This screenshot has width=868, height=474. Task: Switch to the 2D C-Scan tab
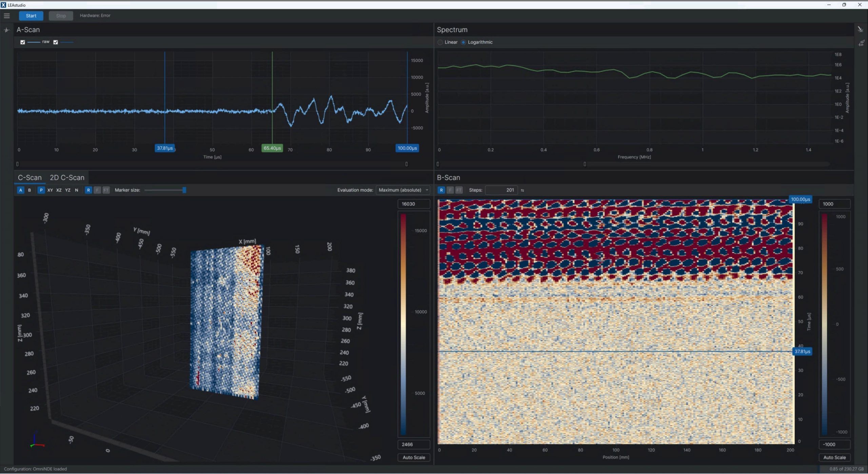pyautogui.click(x=67, y=177)
